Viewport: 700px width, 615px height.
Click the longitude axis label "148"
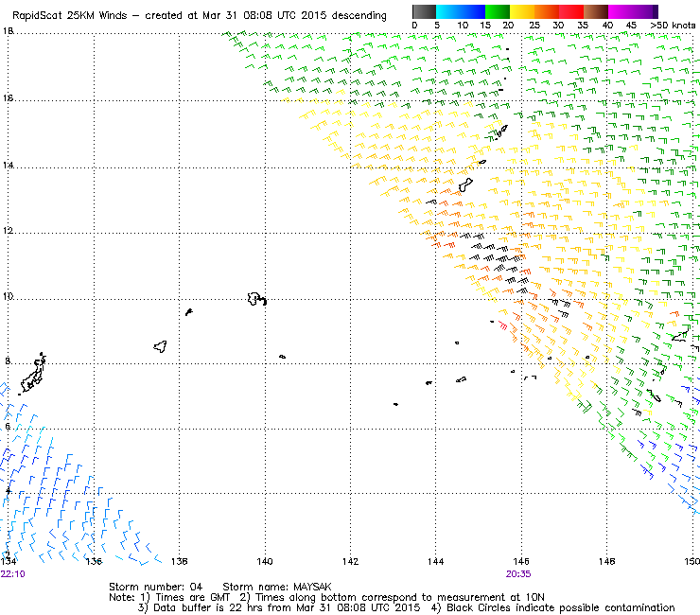pyautogui.click(x=606, y=561)
